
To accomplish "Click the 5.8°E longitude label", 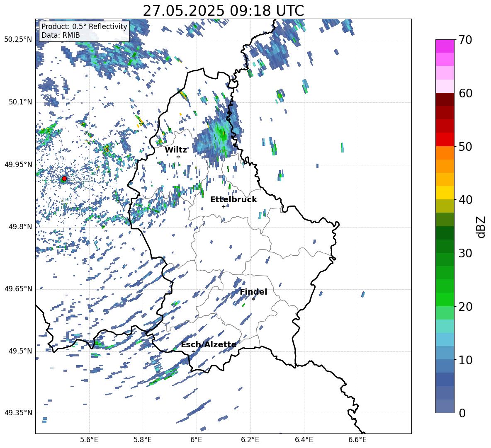I will [143, 440].
